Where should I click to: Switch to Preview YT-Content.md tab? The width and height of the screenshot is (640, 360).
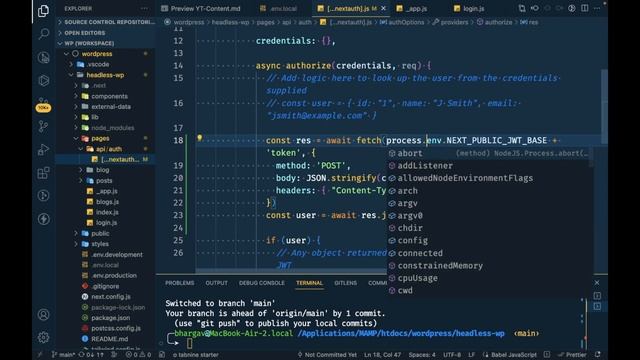[x=201, y=8]
